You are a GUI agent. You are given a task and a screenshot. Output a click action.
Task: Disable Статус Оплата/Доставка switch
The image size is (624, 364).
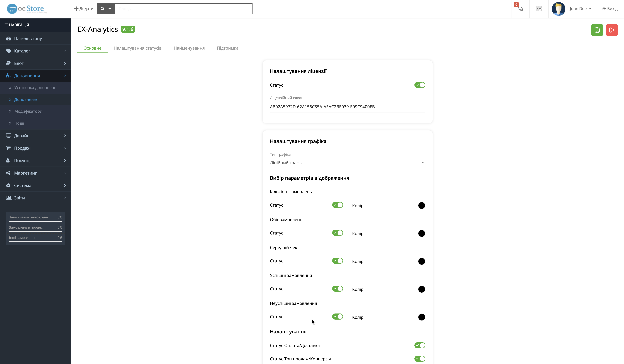point(420,345)
